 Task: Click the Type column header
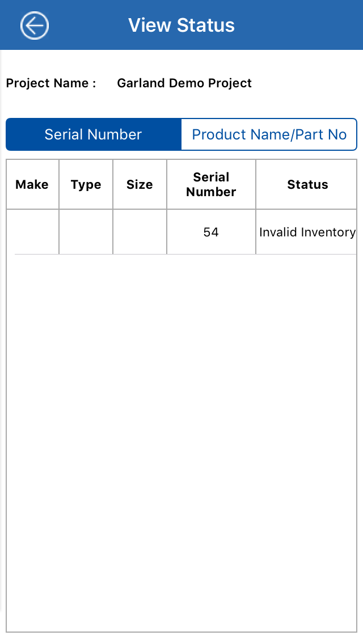point(86,184)
